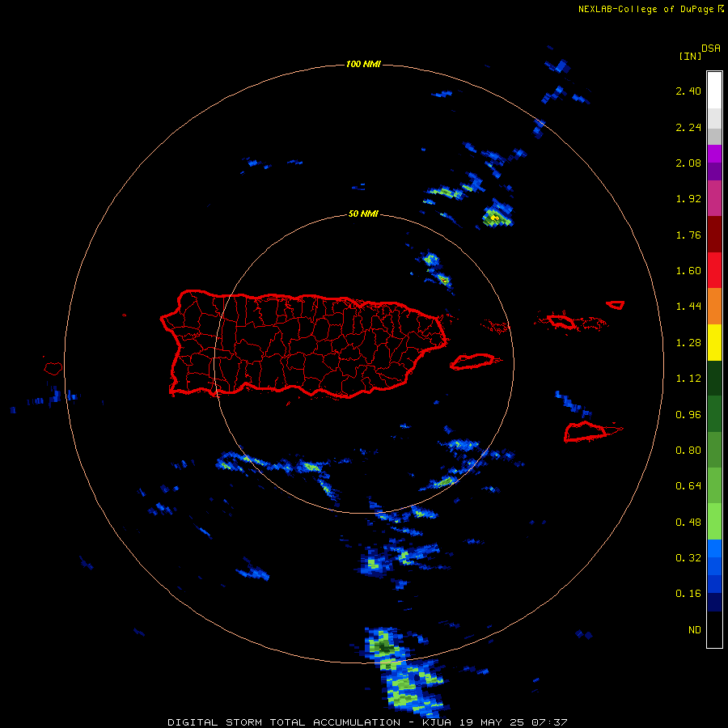The height and width of the screenshot is (728, 728).
Task: Click the NEXLAB-College of DuPage credit text
Action: coord(645,9)
